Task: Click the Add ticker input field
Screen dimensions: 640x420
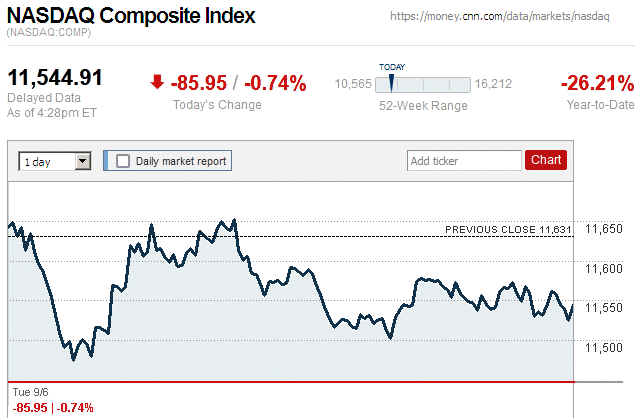Action: [464, 160]
